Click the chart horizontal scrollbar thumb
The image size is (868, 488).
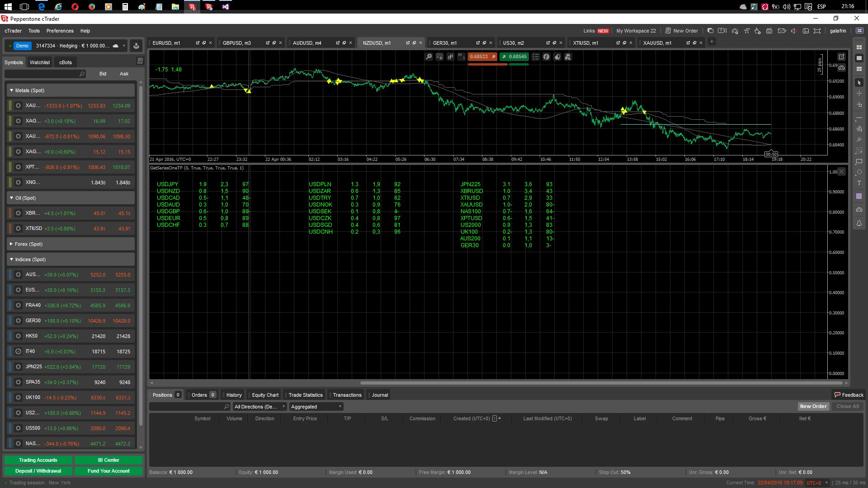pyautogui.click(x=601, y=383)
